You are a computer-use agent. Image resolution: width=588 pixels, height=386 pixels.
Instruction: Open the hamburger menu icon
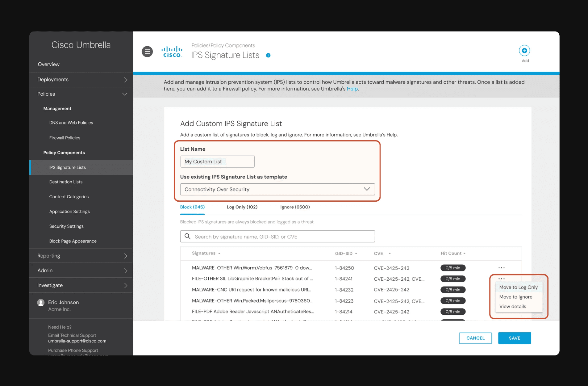pos(147,52)
